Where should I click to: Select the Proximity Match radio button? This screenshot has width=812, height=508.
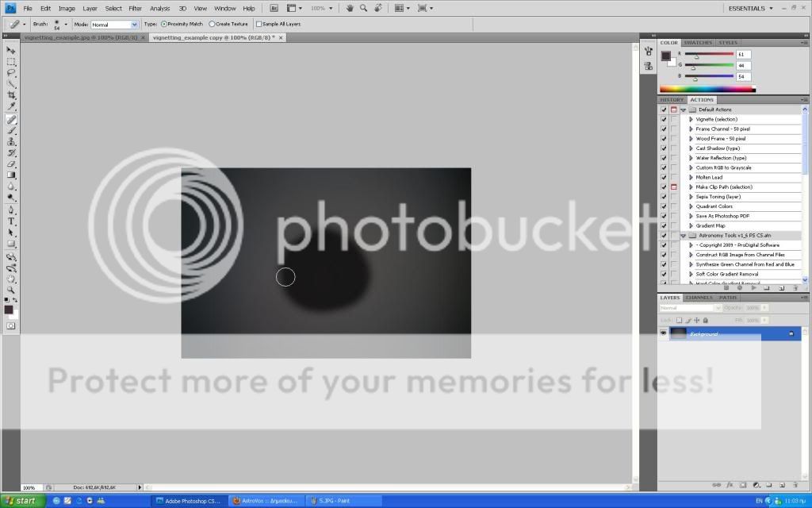tap(164, 24)
